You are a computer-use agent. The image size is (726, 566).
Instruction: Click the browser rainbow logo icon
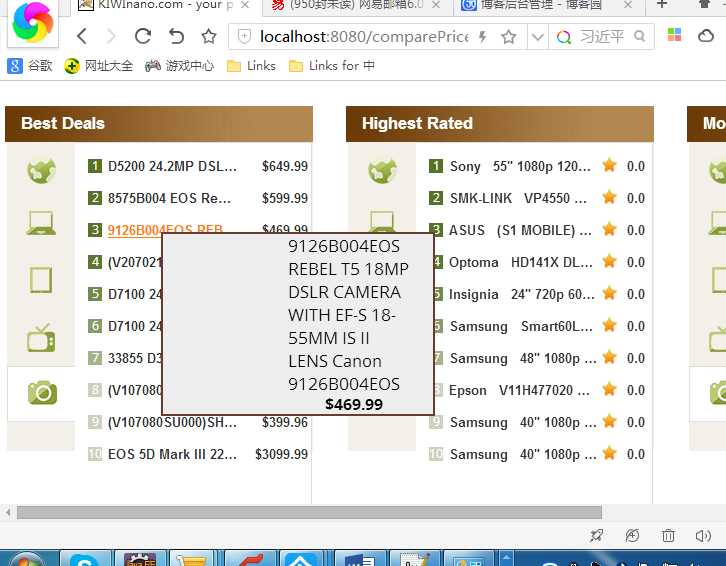click(x=32, y=22)
